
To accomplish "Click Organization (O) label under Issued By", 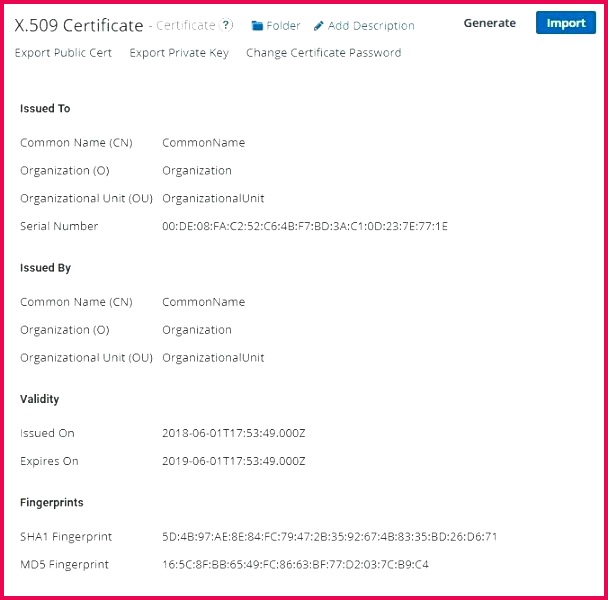I will pyautogui.click(x=64, y=330).
